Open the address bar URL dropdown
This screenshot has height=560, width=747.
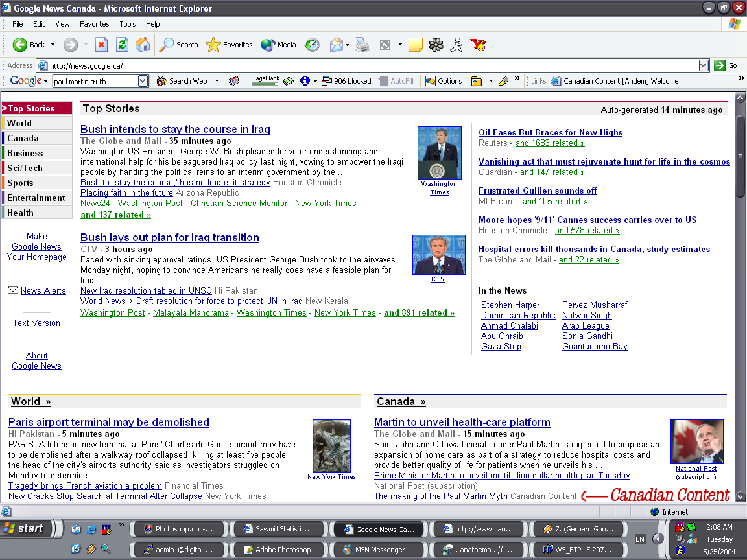(x=704, y=65)
